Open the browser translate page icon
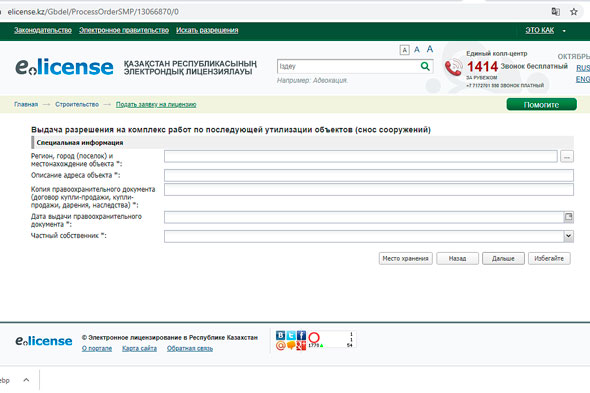Image resolution: width=590 pixels, height=393 pixels. point(555,12)
